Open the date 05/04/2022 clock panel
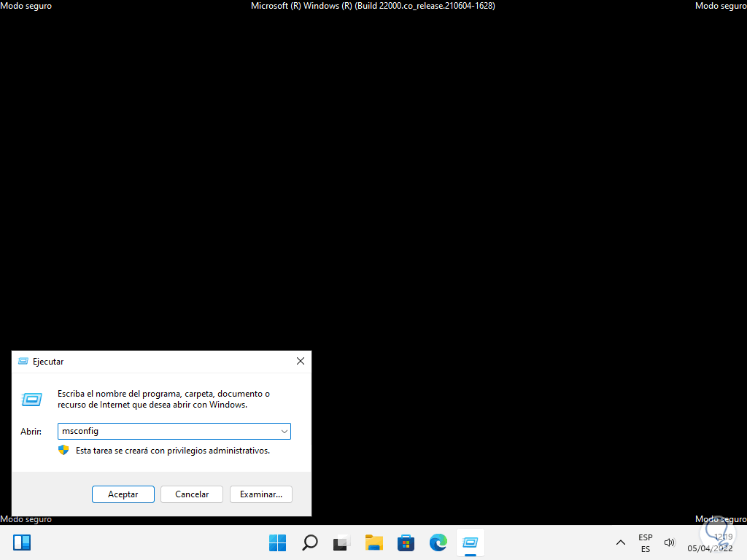This screenshot has width=747, height=560. coord(710,542)
